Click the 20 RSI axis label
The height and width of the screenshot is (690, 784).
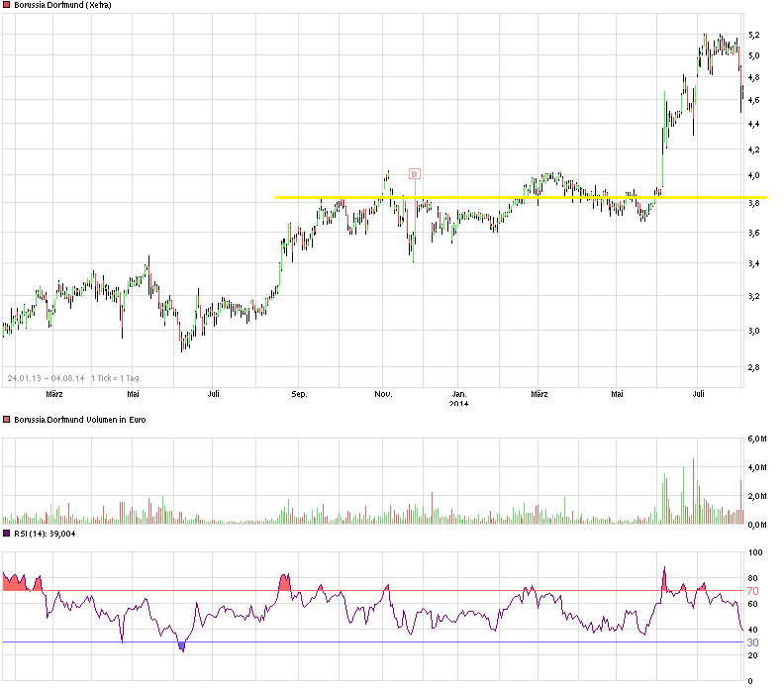[752, 655]
